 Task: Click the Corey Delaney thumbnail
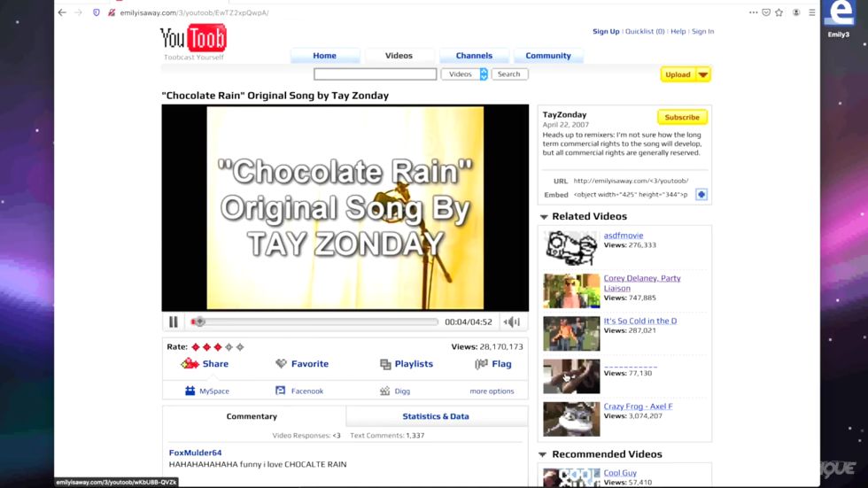click(x=571, y=291)
